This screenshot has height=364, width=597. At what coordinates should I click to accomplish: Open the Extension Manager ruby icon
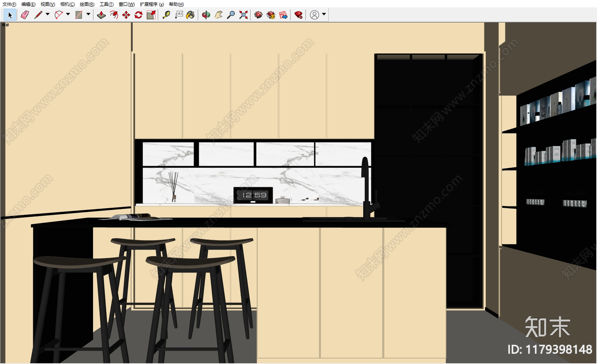(x=298, y=15)
